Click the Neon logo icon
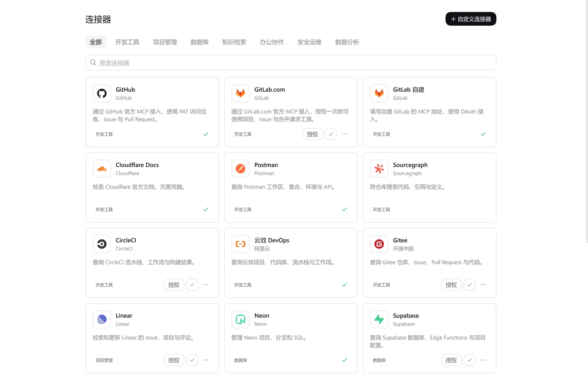This screenshot has height=375, width=588. point(240,320)
